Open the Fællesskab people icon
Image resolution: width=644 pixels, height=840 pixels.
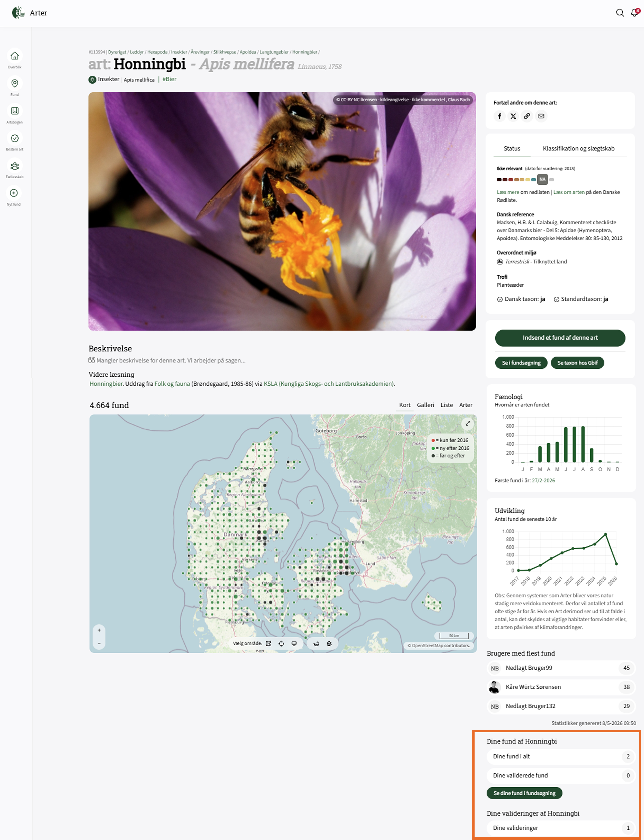coord(15,166)
